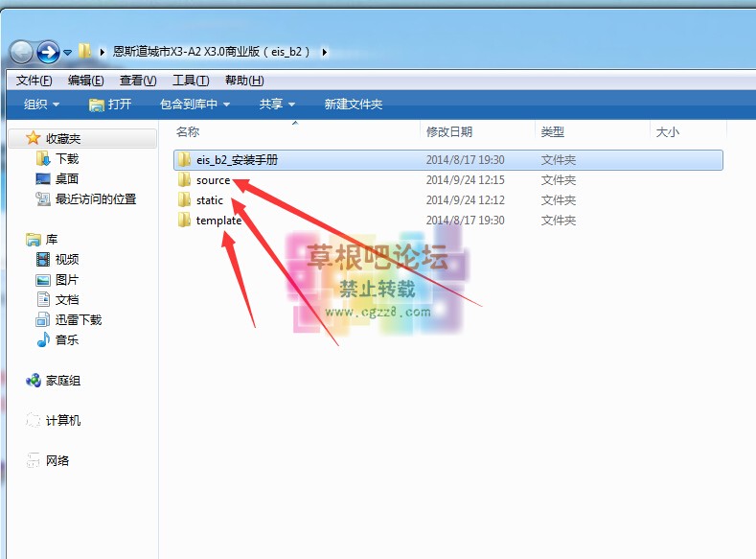Open the 图片 library
The width and height of the screenshot is (756, 559).
point(66,280)
